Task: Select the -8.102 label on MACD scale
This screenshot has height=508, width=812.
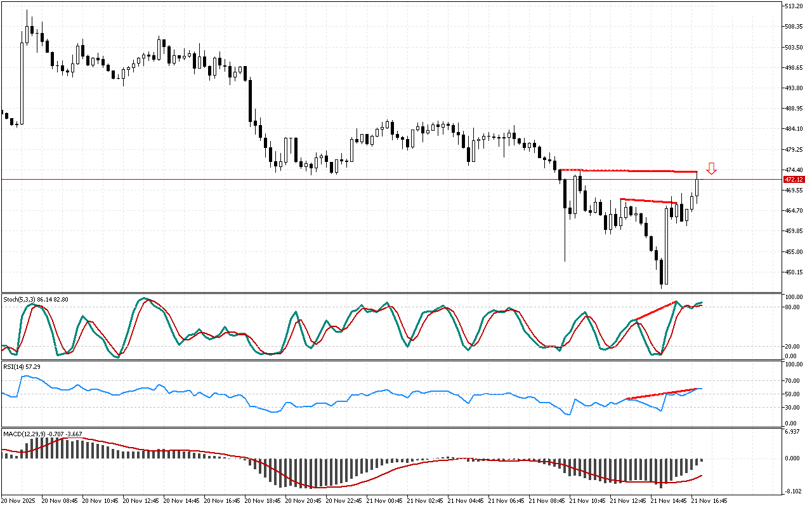Action: [792, 490]
